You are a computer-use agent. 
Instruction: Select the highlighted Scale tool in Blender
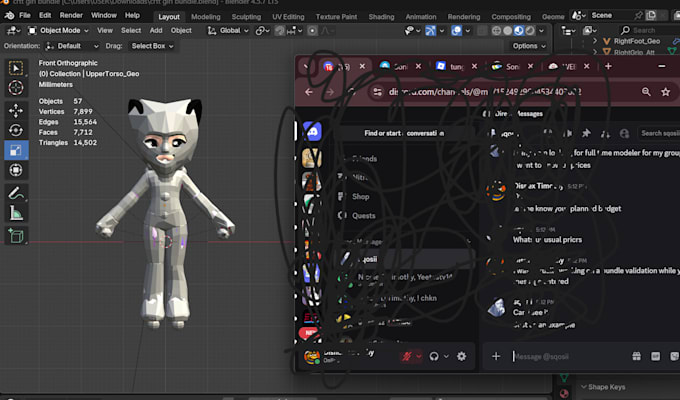click(16, 150)
